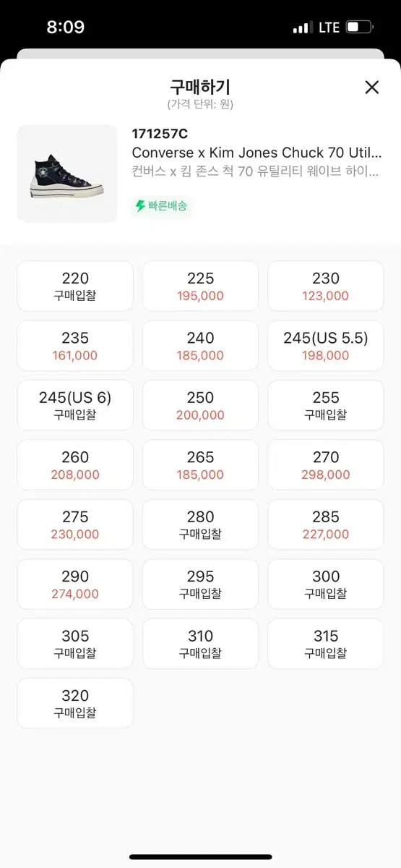
Task: Pick size 235 priced 161,000
Action: coord(75,346)
